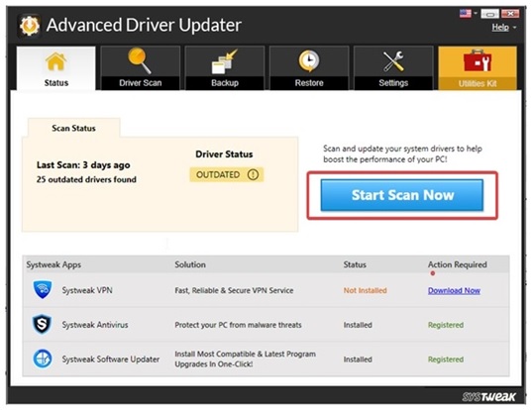The width and height of the screenshot is (532, 410).
Task: Click the 'Last Scan: 3 days ago' text
Action: coord(83,165)
